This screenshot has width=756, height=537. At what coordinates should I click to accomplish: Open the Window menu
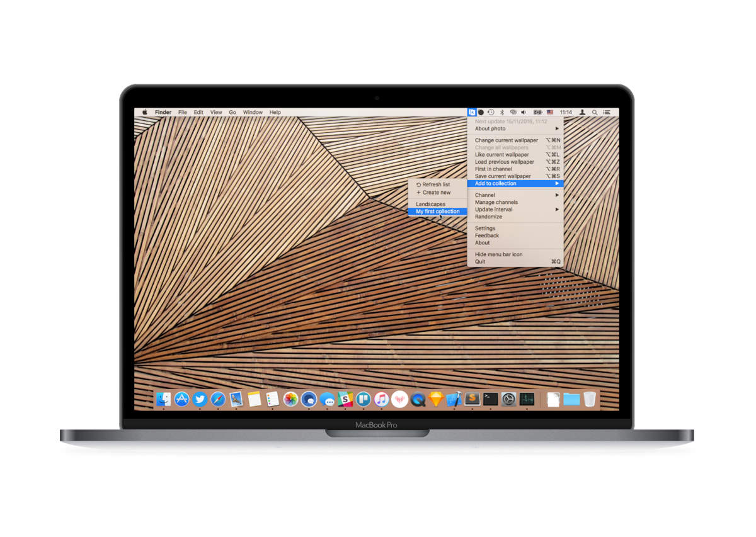pyautogui.click(x=253, y=112)
